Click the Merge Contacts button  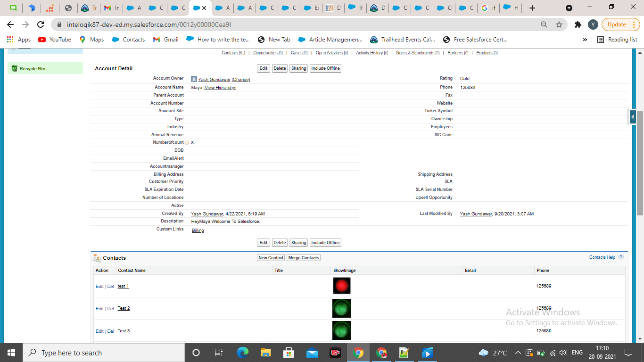pyautogui.click(x=304, y=258)
